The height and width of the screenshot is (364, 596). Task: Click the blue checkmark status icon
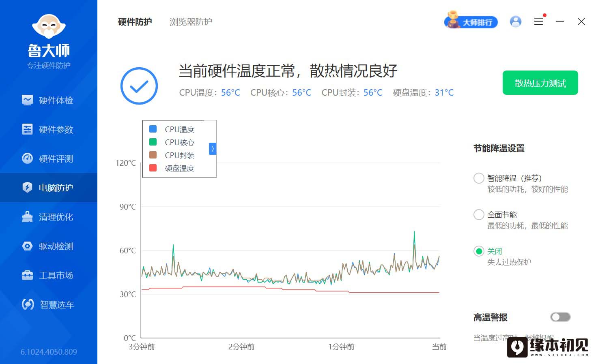pyautogui.click(x=139, y=86)
